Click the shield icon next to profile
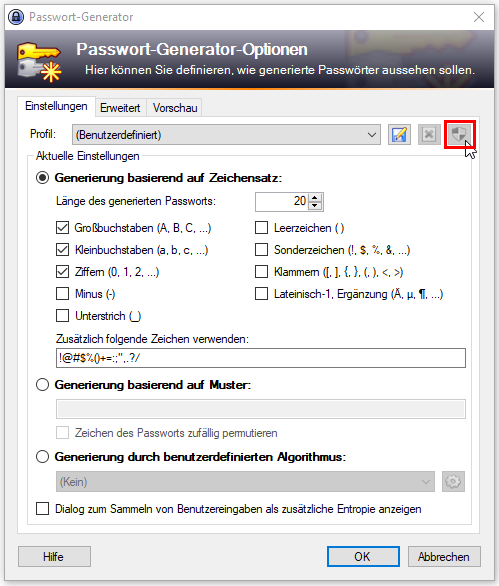499x586 pixels. (x=459, y=134)
